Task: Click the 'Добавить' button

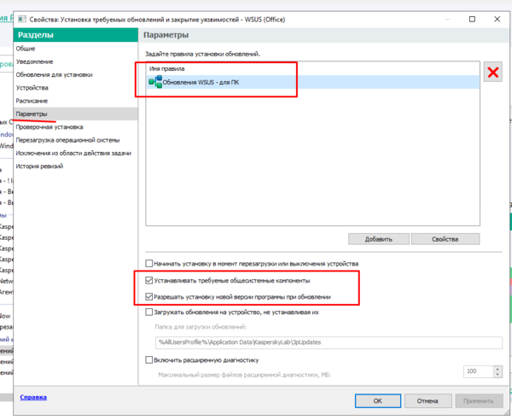Action: 378,239
